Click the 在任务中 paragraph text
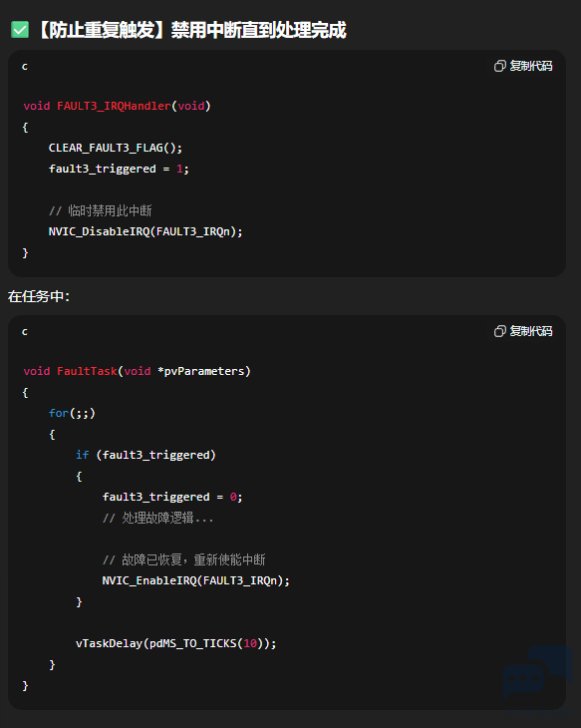The width and height of the screenshot is (581, 728). click(x=39, y=296)
